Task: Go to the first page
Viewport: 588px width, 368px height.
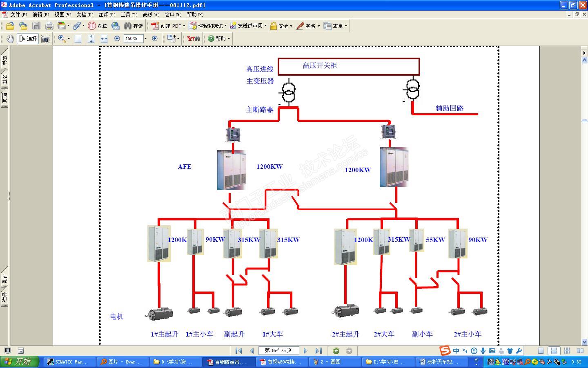Action: [x=239, y=351]
